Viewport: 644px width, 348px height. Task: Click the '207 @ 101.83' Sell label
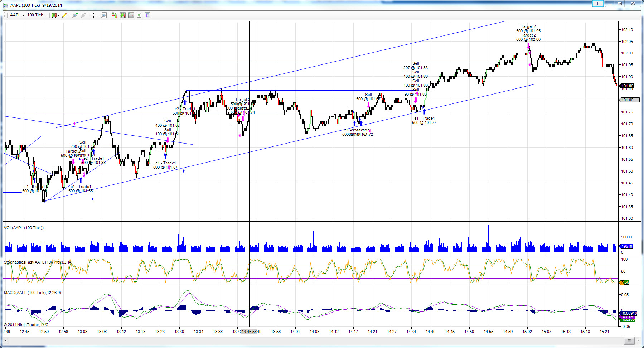[416, 68]
